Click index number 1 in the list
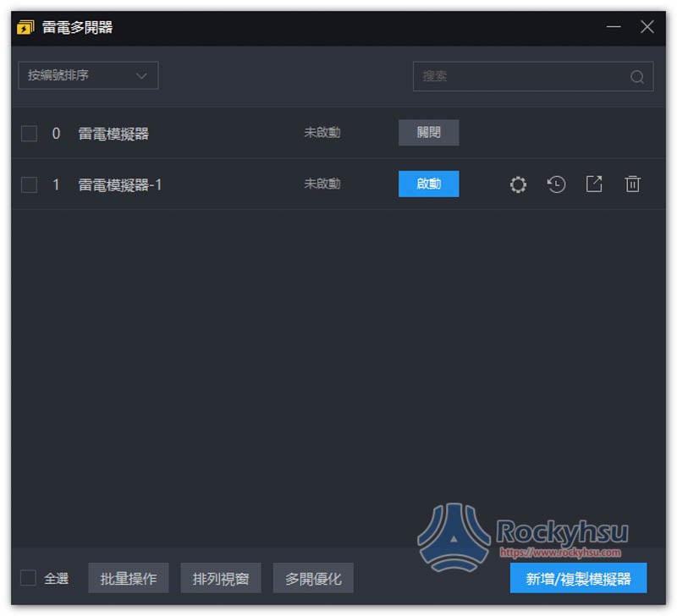 [56, 184]
